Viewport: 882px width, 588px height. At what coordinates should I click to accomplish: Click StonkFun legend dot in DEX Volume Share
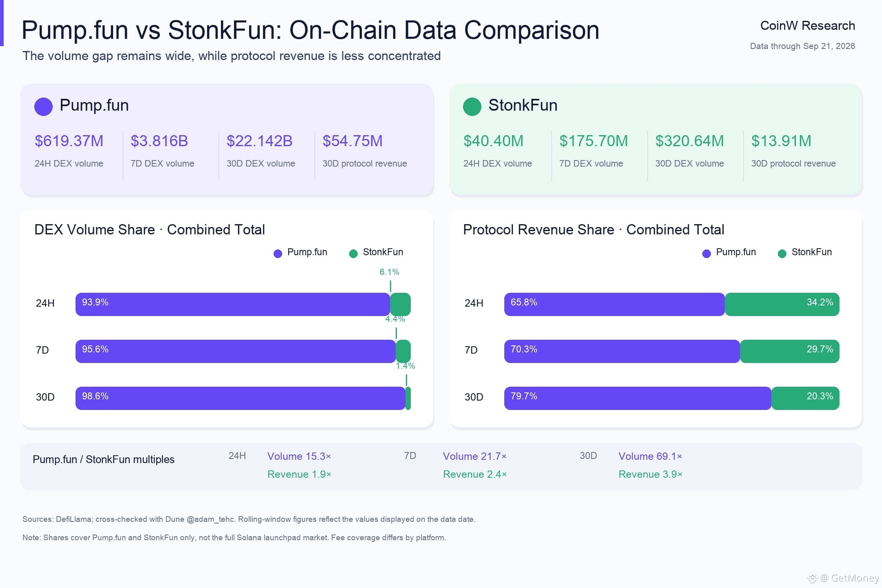point(353,254)
